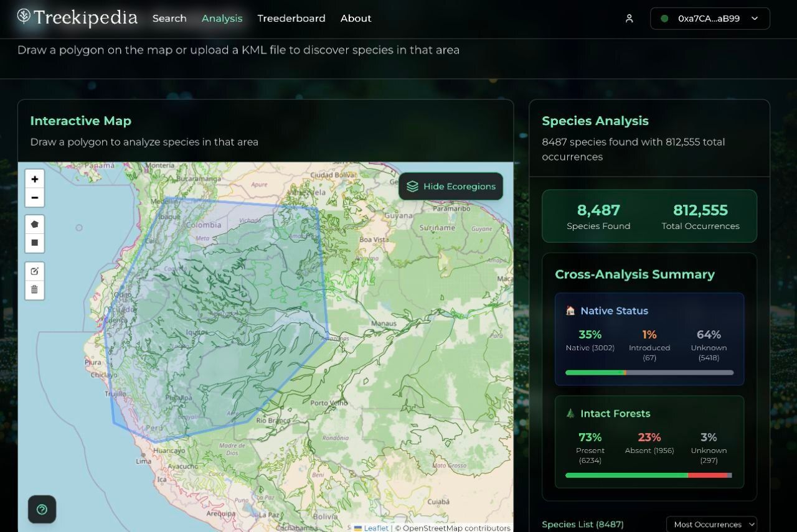Navigate to Treederboard
The width and height of the screenshot is (797, 532).
291,19
